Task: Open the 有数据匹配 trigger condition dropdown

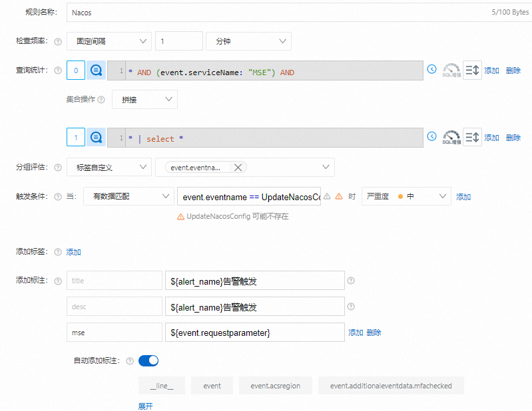Action: (129, 196)
